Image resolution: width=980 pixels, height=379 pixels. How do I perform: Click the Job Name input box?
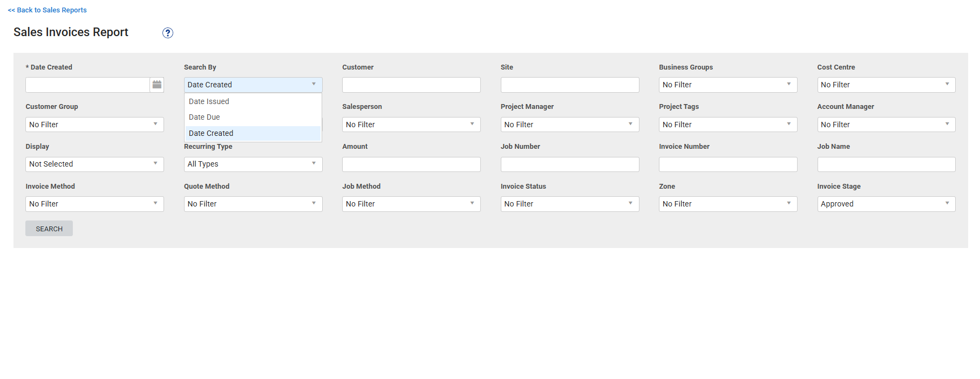886,164
